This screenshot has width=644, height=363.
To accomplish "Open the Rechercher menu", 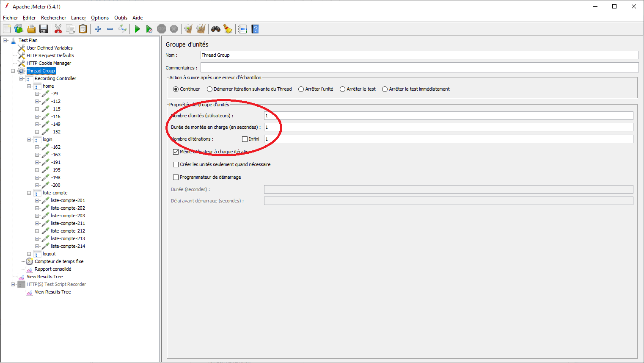I will pyautogui.click(x=53, y=18).
